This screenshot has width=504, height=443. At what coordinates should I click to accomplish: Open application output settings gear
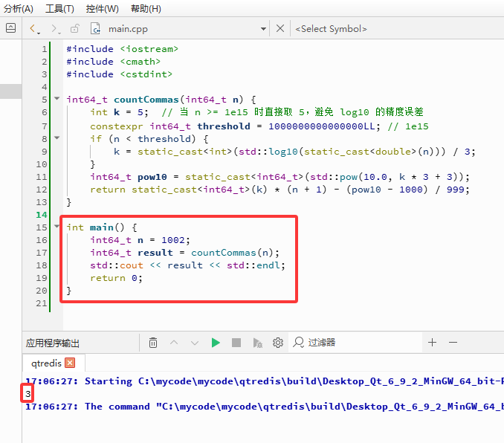click(278, 343)
